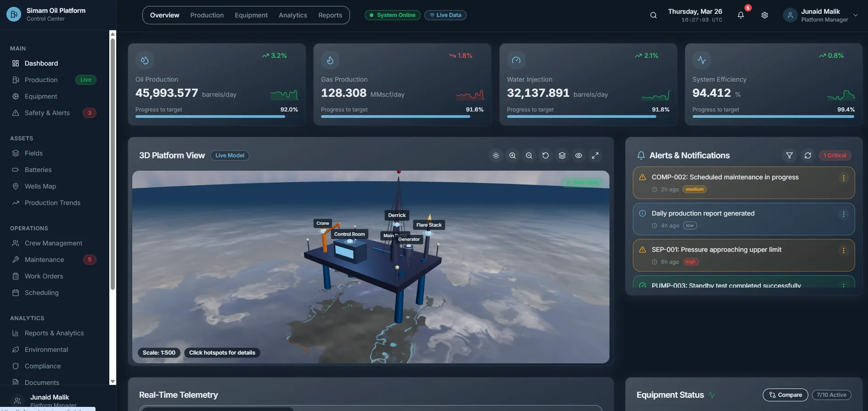The image size is (868, 411).
Task: Open Equipment in the sidebar
Action: [55, 96]
